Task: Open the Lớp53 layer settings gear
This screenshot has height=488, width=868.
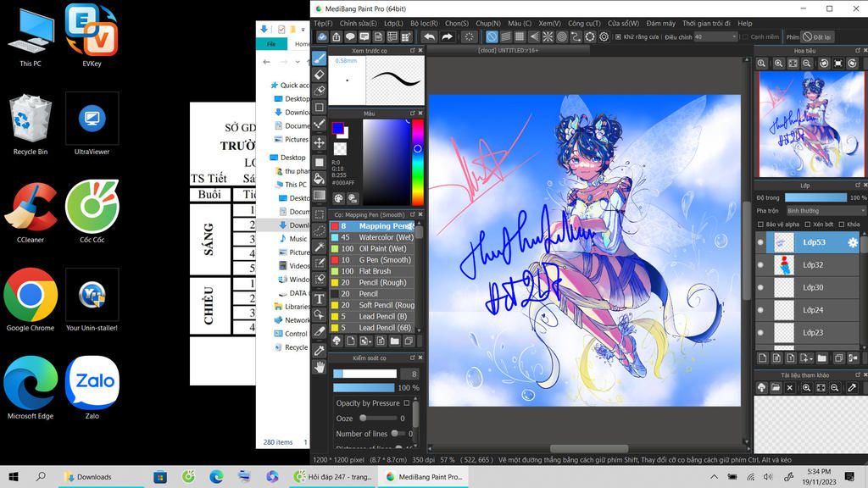Action: (853, 242)
